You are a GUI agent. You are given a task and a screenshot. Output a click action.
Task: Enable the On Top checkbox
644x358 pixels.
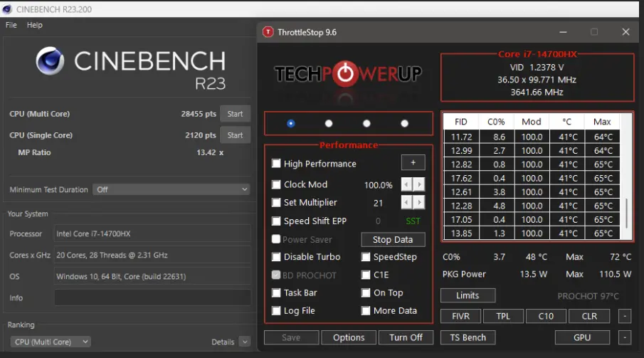click(x=366, y=293)
